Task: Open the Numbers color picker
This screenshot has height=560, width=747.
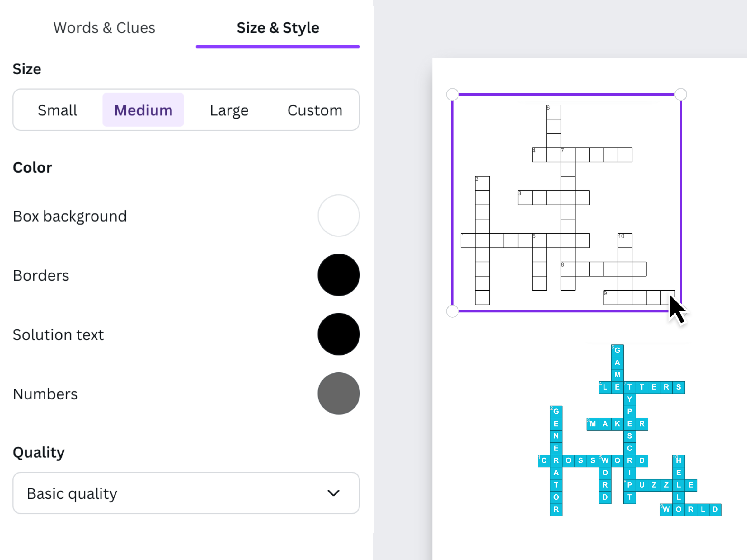Action: (338, 394)
